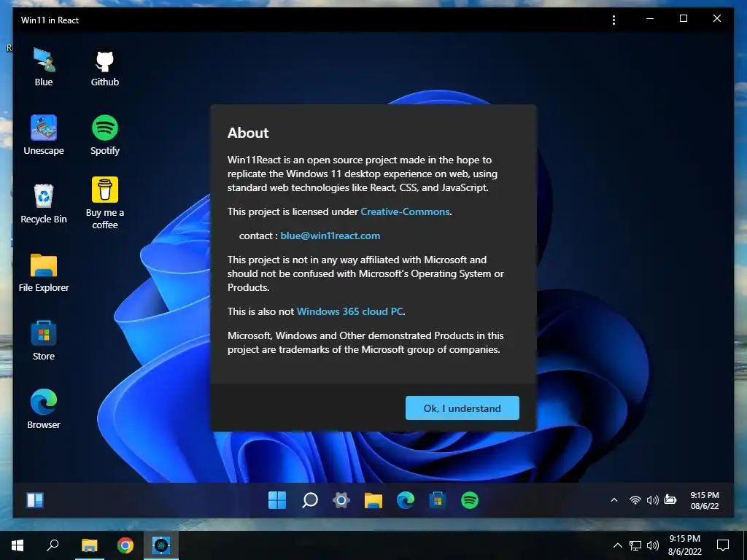Image resolution: width=747 pixels, height=560 pixels.
Task: Open Settings gear in Win11 taskbar
Action: 341,500
